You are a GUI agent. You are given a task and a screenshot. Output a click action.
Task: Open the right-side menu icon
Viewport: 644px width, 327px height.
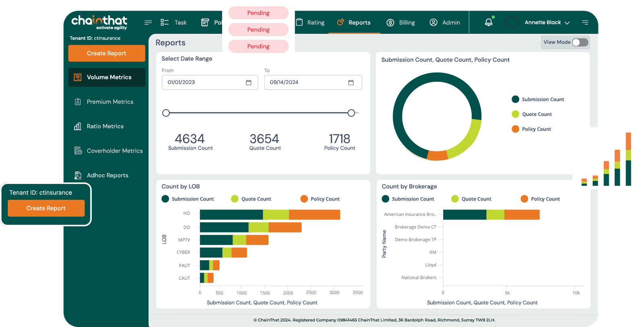click(585, 23)
